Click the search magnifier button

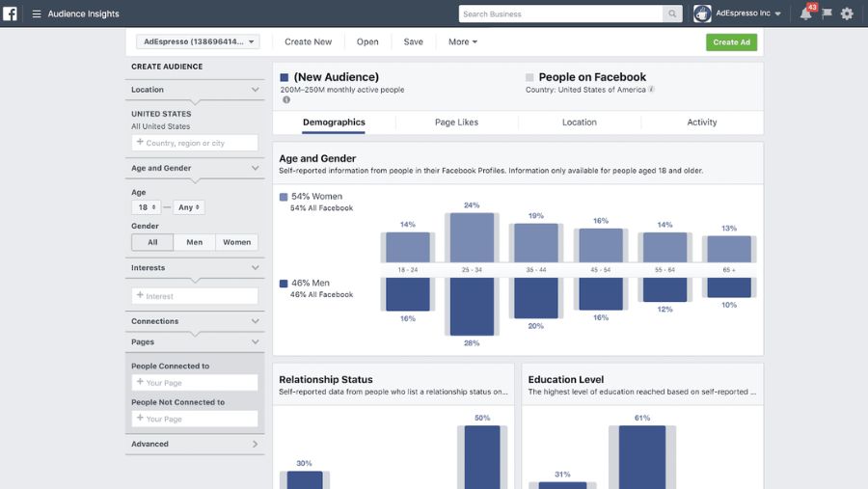pos(672,14)
